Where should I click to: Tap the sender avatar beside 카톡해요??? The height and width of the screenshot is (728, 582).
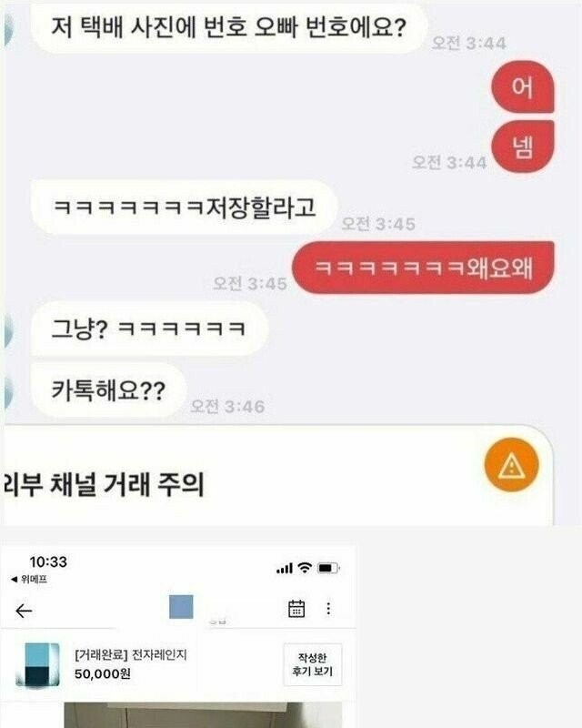click(x=9, y=390)
